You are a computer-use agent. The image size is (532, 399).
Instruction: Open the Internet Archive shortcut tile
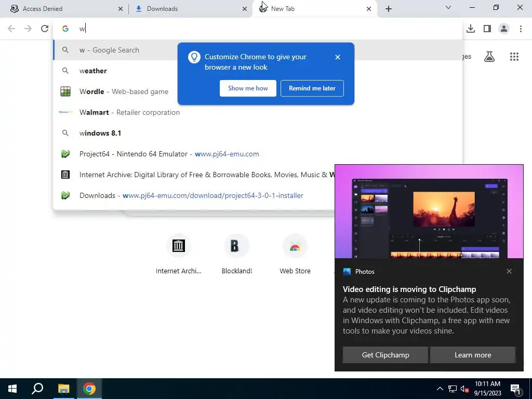pyautogui.click(x=179, y=255)
